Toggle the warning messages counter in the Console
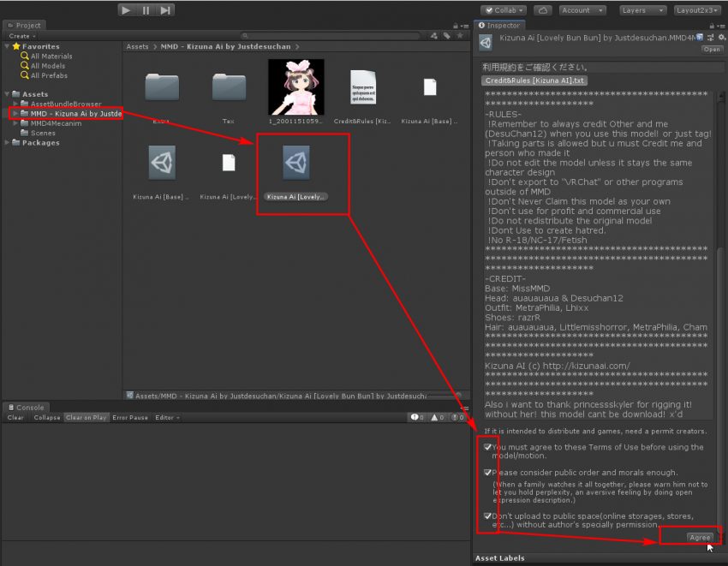 pyautogui.click(x=437, y=417)
